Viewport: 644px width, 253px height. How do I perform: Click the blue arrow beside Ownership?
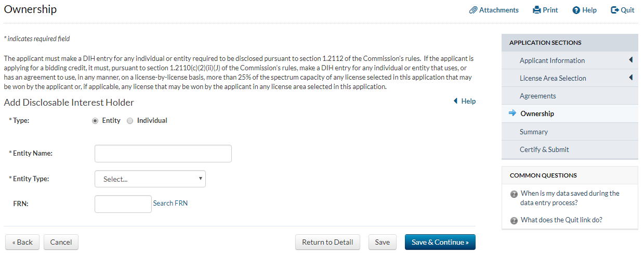512,113
